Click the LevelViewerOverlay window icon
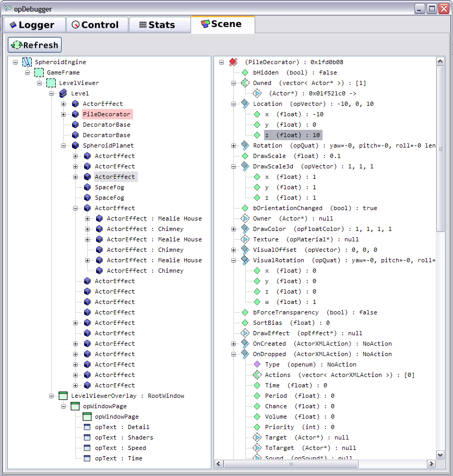This screenshot has height=476, width=453. point(63,396)
